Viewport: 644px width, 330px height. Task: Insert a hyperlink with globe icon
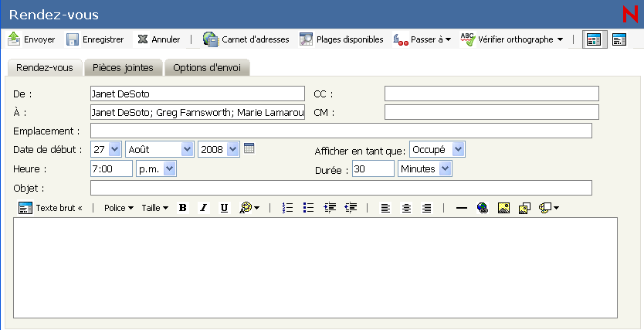[483, 208]
